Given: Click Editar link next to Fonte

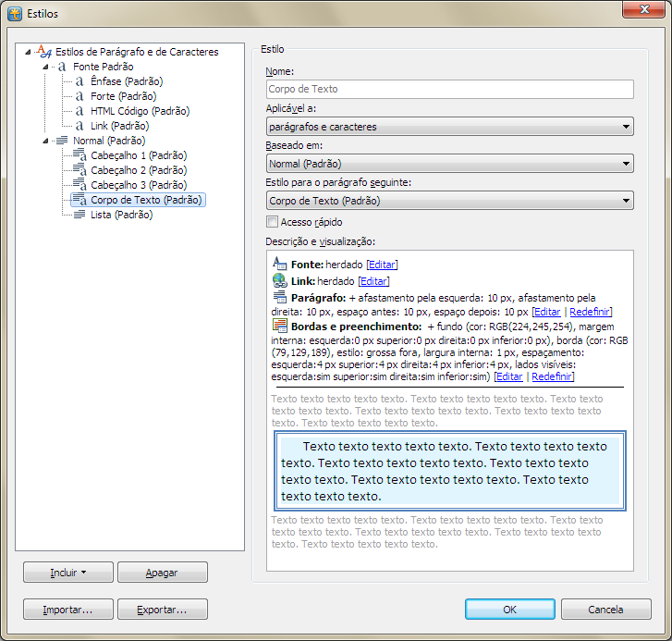Looking at the screenshot, I should [x=382, y=265].
